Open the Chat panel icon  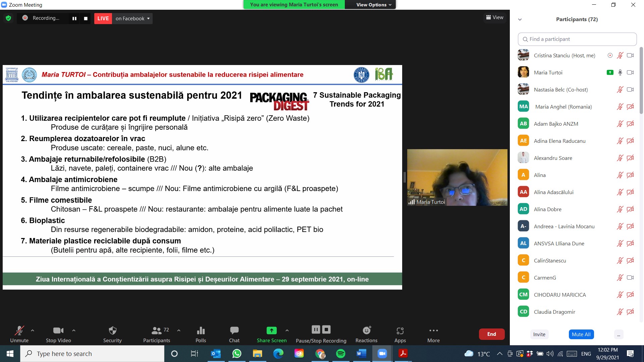pyautogui.click(x=234, y=331)
